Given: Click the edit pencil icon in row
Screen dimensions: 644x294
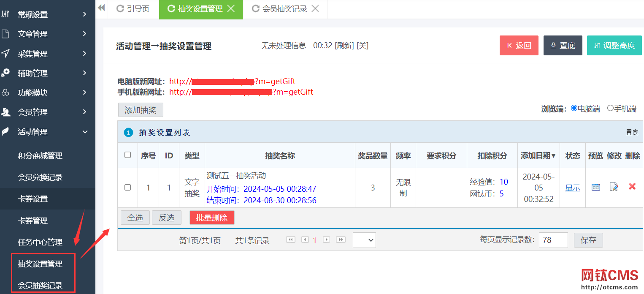Looking at the screenshot, I should pyautogui.click(x=614, y=187).
